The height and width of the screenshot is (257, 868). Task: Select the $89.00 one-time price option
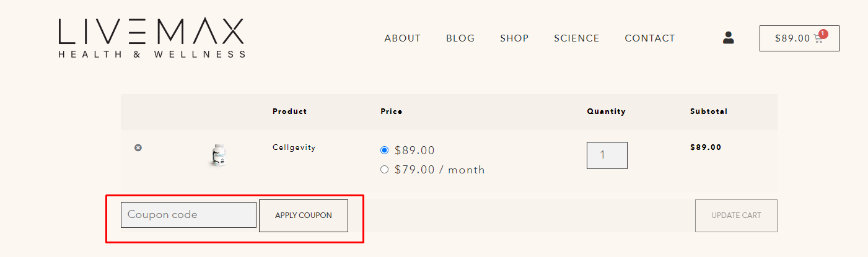[x=384, y=150]
